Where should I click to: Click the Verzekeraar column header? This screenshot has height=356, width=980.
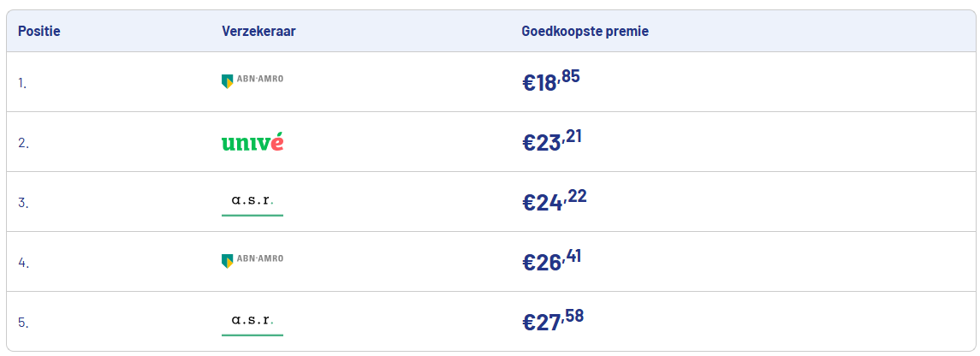[x=258, y=32]
